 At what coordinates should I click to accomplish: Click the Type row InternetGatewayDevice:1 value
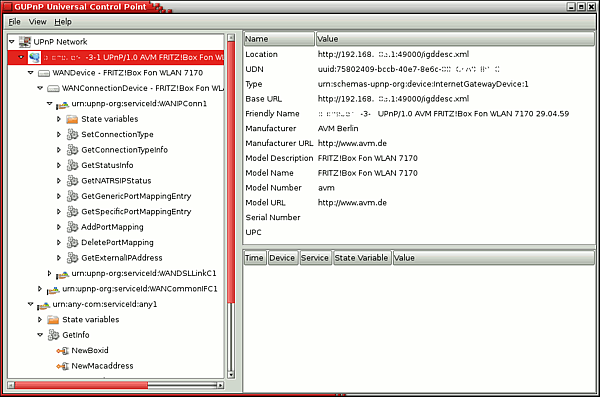[x=423, y=84]
